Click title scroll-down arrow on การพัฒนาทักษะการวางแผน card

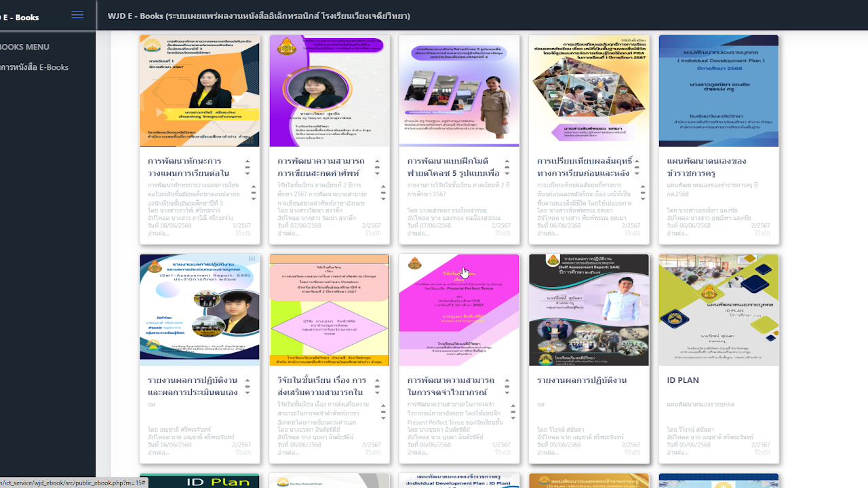pyautogui.click(x=248, y=173)
